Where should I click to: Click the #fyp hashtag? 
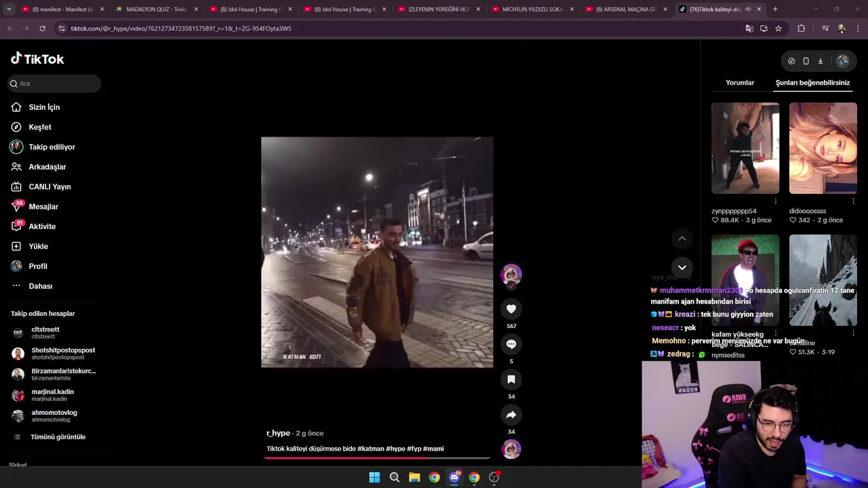point(414,449)
